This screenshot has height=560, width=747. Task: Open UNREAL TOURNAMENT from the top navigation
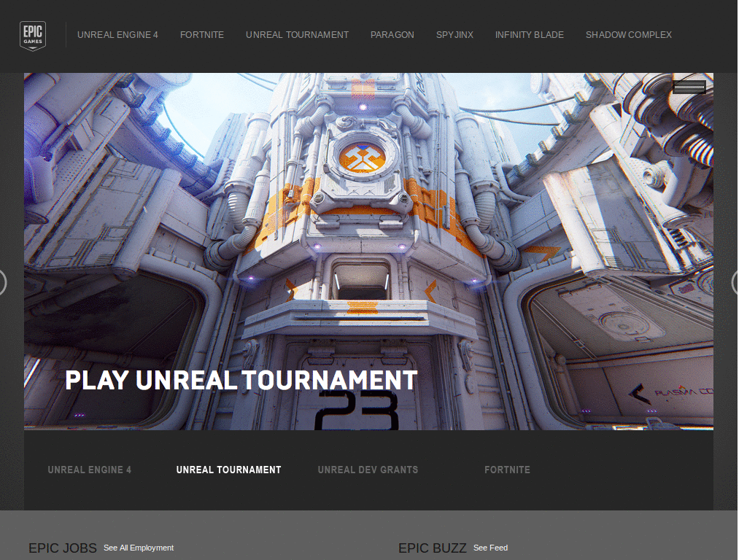297,34
